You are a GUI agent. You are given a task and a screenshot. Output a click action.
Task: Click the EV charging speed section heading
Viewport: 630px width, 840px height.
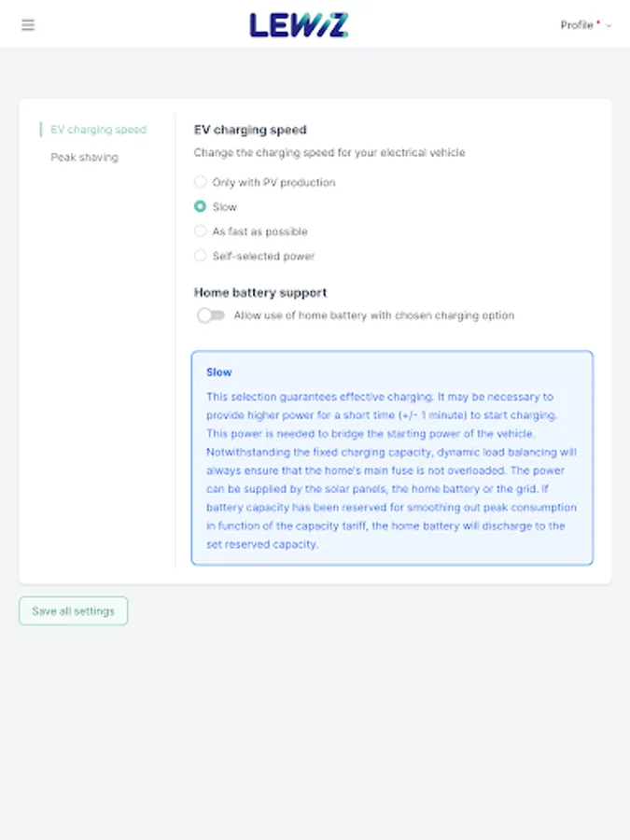tap(250, 130)
